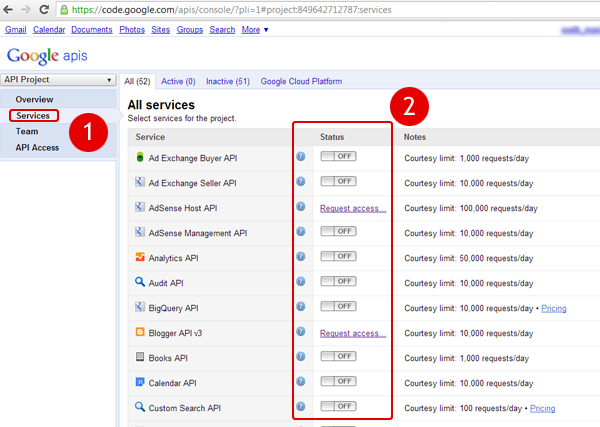Turn on the Calendar API switch
600x427 pixels.
pos(338,381)
